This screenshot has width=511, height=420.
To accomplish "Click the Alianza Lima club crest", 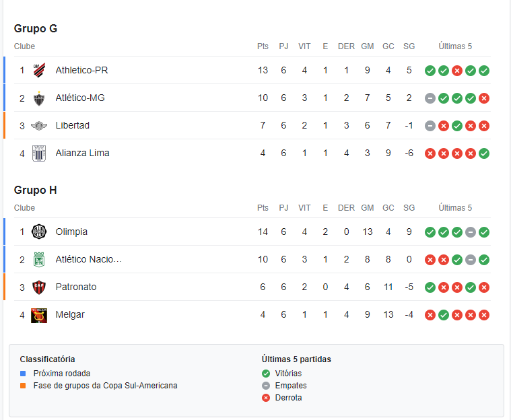I will 39,153.
